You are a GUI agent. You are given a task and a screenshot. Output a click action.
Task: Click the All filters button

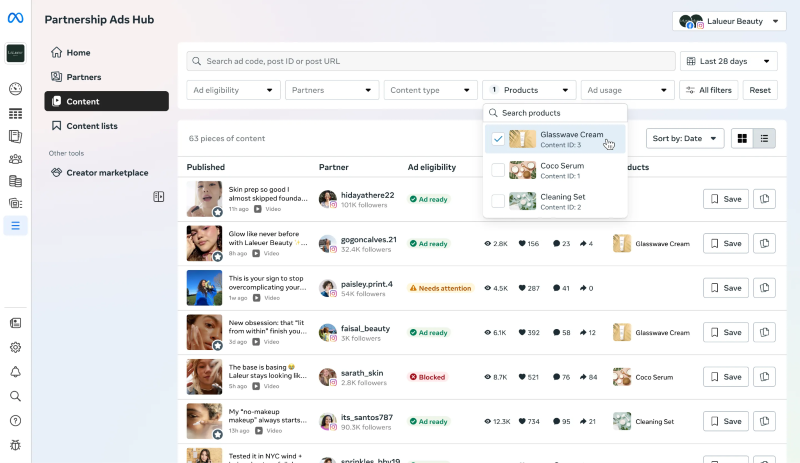click(708, 90)
